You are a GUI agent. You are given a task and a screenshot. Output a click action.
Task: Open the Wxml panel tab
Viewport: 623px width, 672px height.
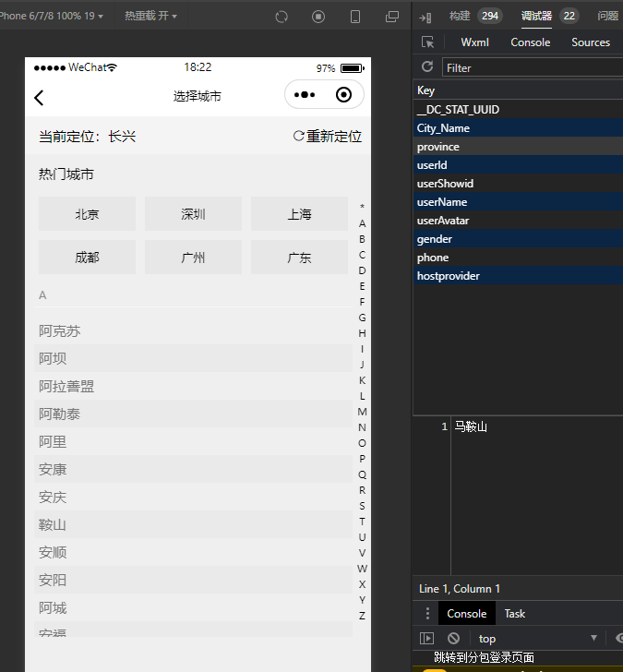(x=474, y=42)
